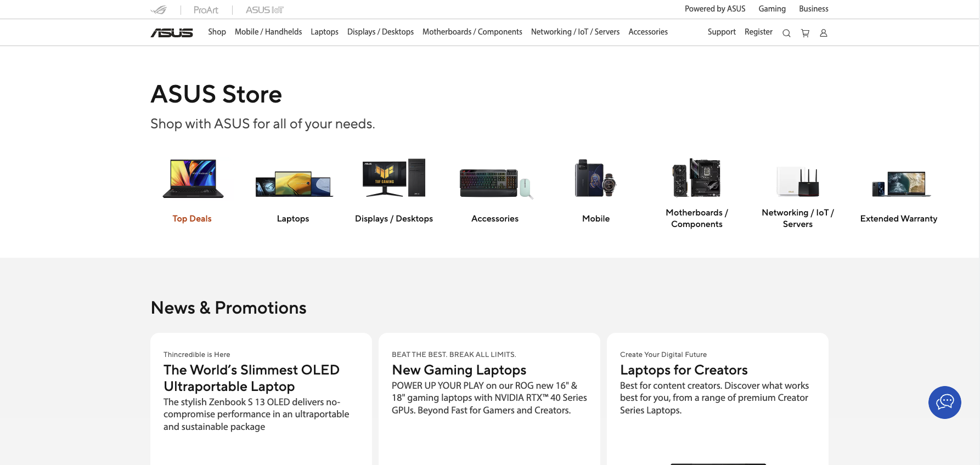Open the Gaming link in top bar
980x465 pixels.
(772, 9)
